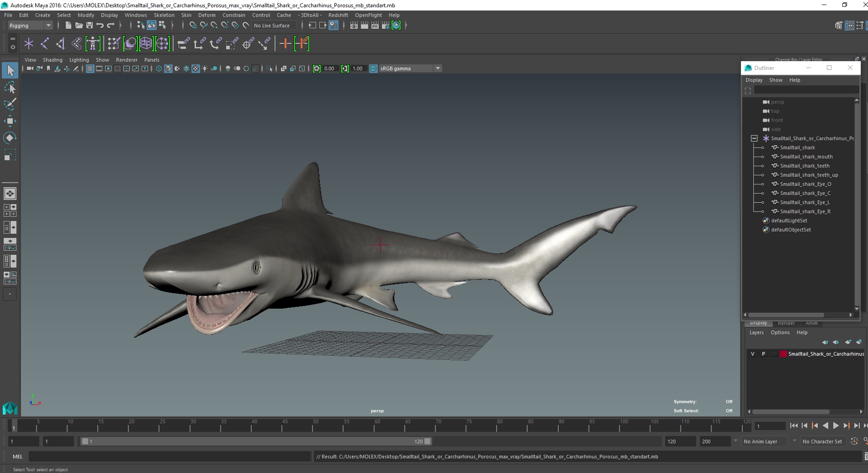
Task: Click the Single Pane layout icon
Action: [x=10, y=194]
